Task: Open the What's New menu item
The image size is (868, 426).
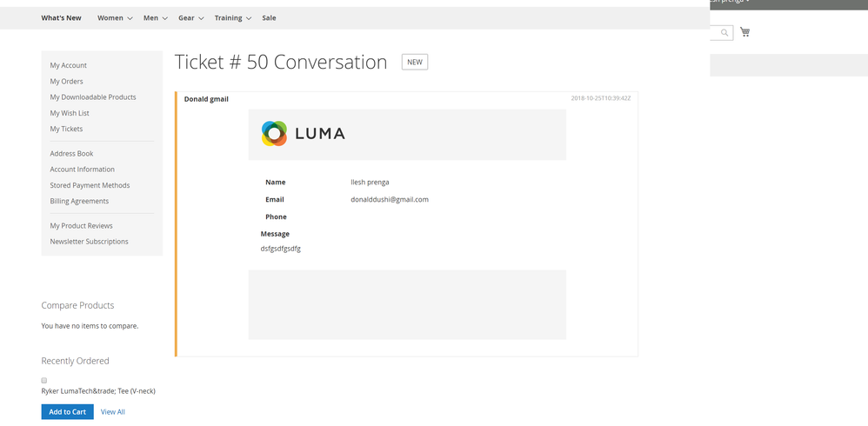Action: (x=61, y=17)
